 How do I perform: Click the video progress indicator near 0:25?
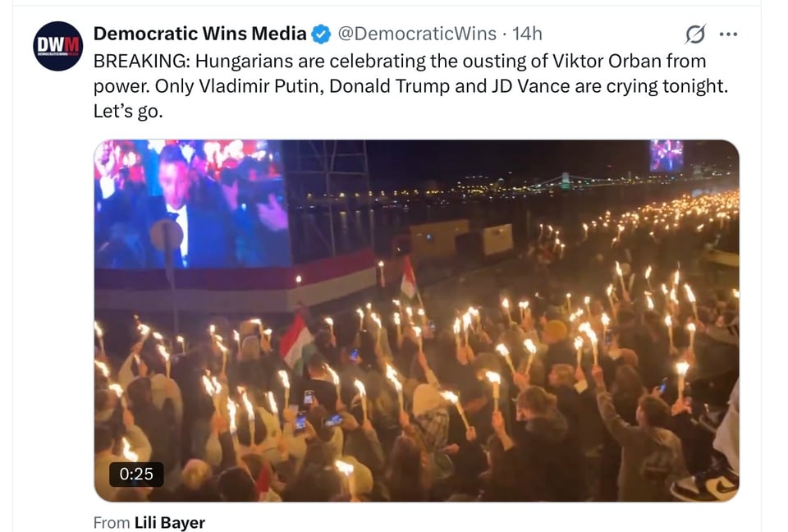pos(136,475)
